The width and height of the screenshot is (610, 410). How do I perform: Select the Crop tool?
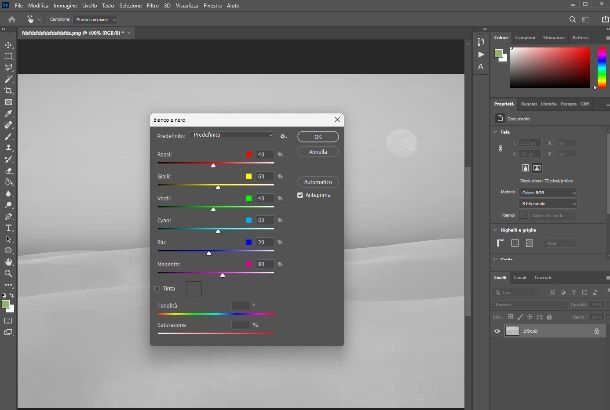pos(8,91)
